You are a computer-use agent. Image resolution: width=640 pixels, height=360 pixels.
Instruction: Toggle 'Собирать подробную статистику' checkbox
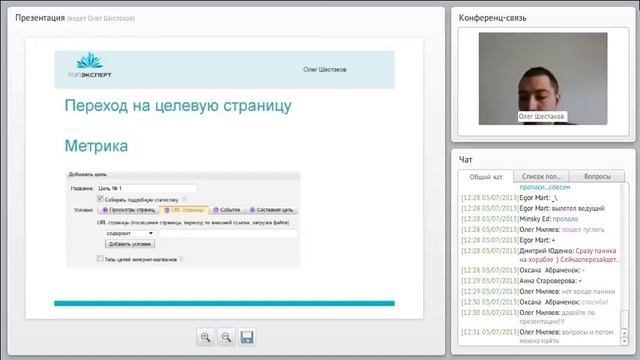pyautogui.click(x=100, y=199)
